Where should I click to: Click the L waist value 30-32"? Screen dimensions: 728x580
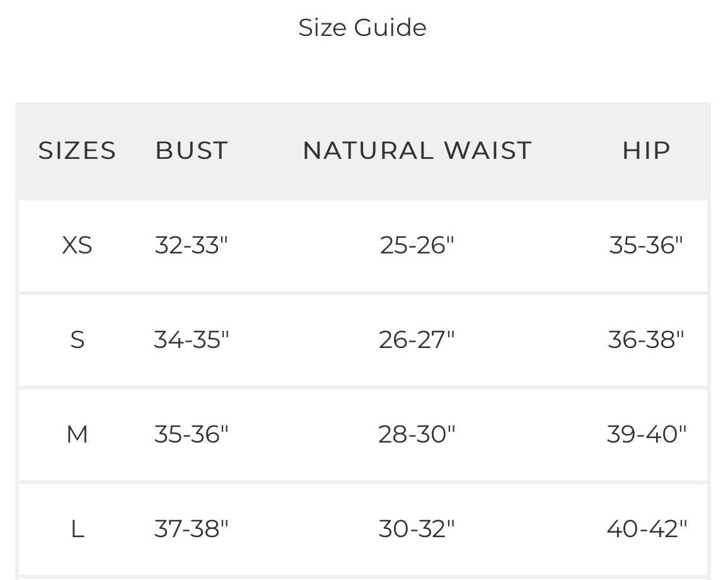(x=417, y=529)
